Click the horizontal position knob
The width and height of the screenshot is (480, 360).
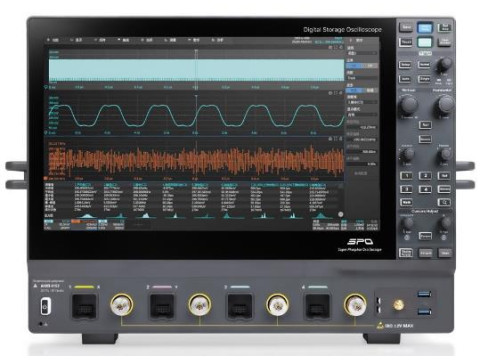[x=445, y=154]
